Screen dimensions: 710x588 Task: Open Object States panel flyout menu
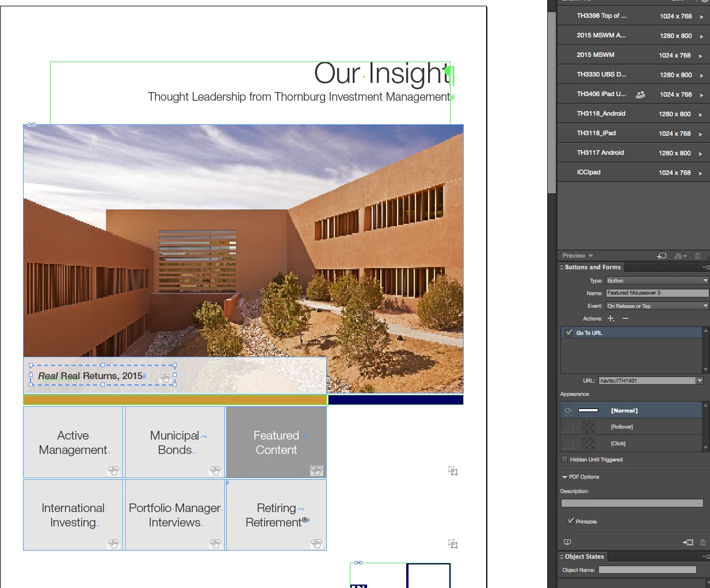click(x=705, y=556)
